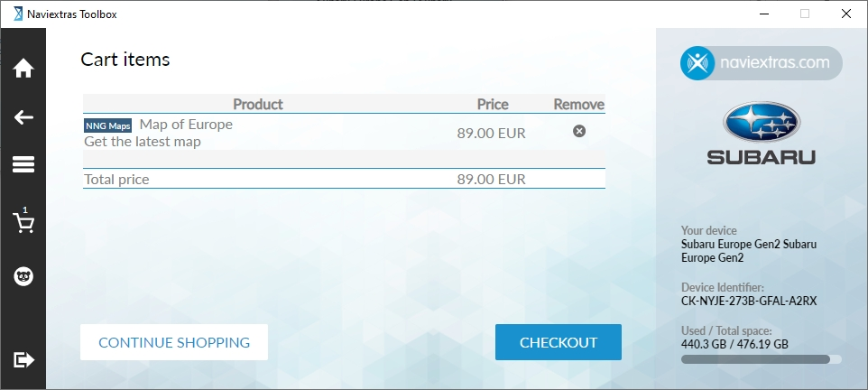Click the exit icon at the sidebar bottom
This screenshot has height=390, width=868.
tap(23, 359)
